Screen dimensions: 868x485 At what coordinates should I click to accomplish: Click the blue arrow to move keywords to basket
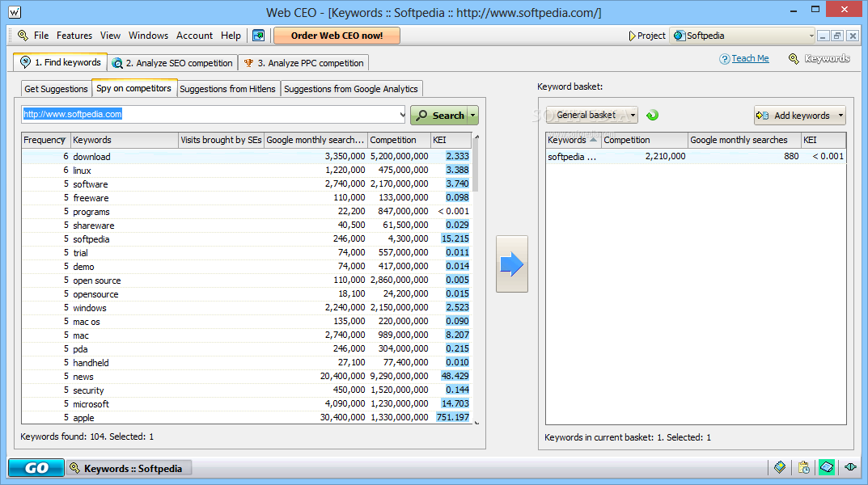[x=512, y=264]
